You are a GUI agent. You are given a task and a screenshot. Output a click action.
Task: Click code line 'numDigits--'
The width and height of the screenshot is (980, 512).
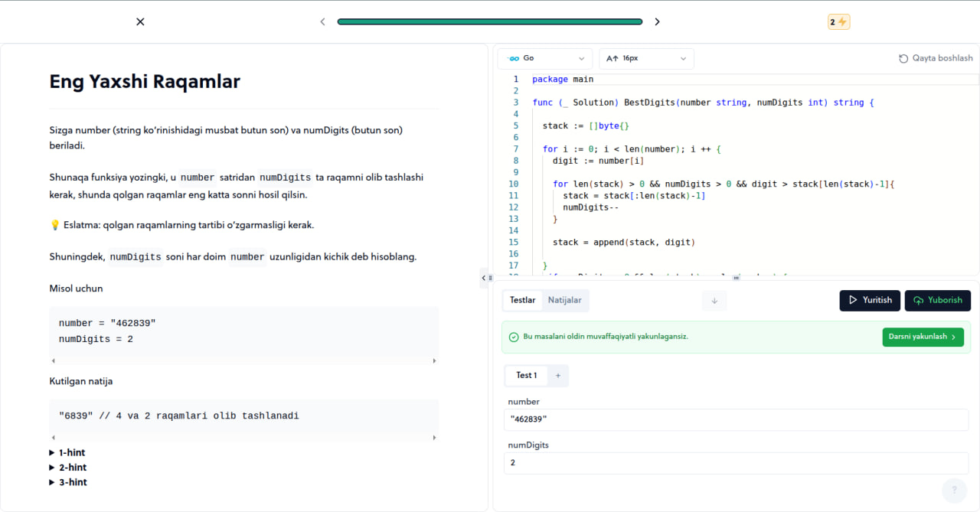590,207
